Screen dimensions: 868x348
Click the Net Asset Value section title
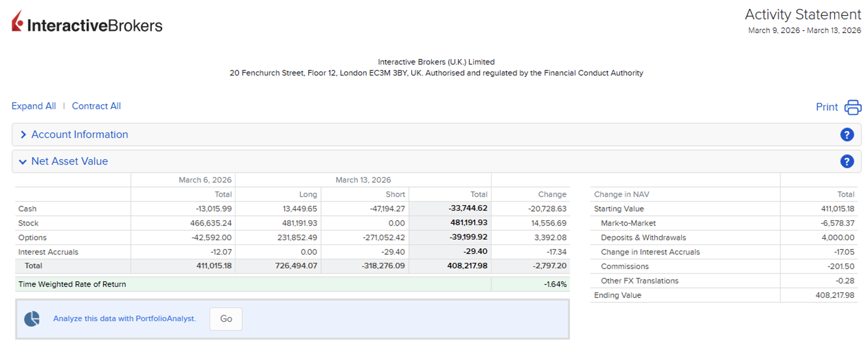click(x=69, y=161)
